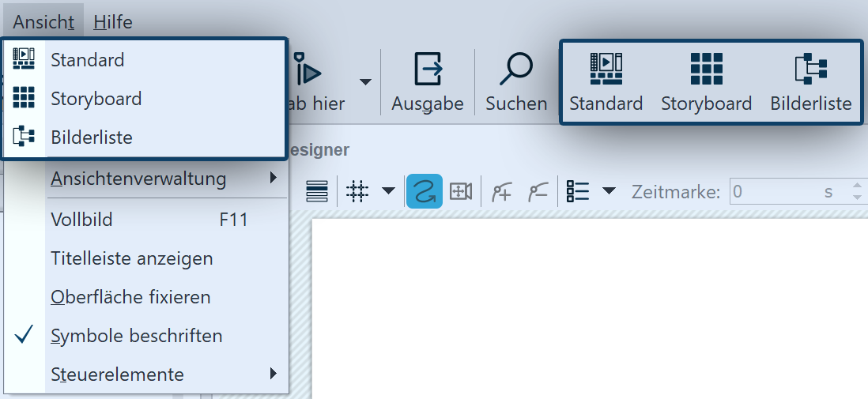The image size is (868, 399).
Task: Toggle the grid icon in designer toolbar
Action: [357, 191]
